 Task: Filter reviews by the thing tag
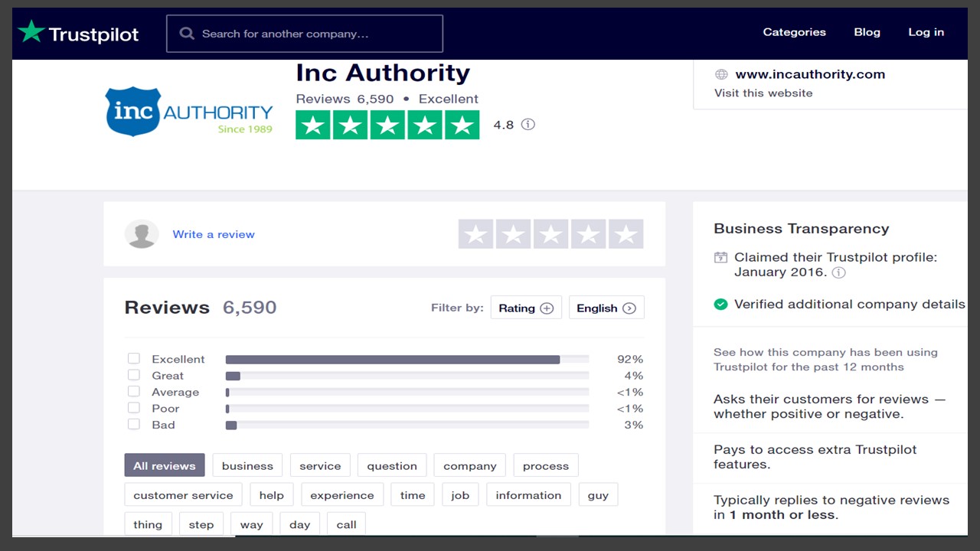[148, 524]
